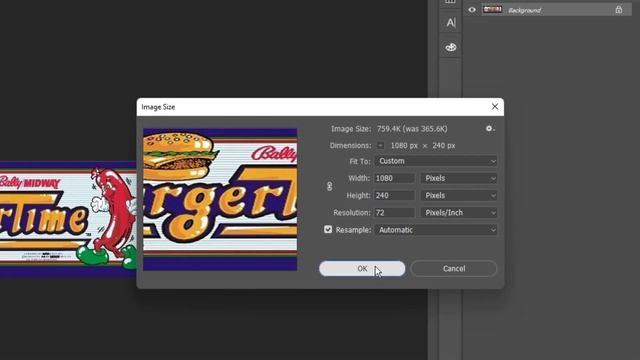Toggle the constrain proportions link icon
This screenshot has width=640, height=360.
pos(329,187)
